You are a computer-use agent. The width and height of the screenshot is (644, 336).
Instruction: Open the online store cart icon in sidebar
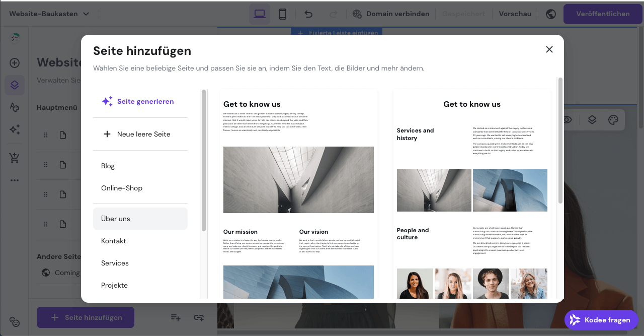click(x=15, y=158)
